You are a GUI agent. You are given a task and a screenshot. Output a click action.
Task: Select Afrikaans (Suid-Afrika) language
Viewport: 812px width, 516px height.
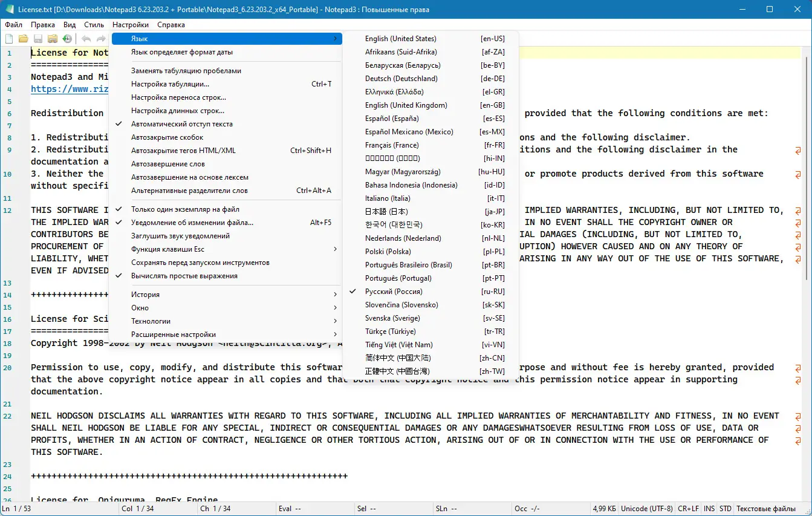tap(430, 52)
